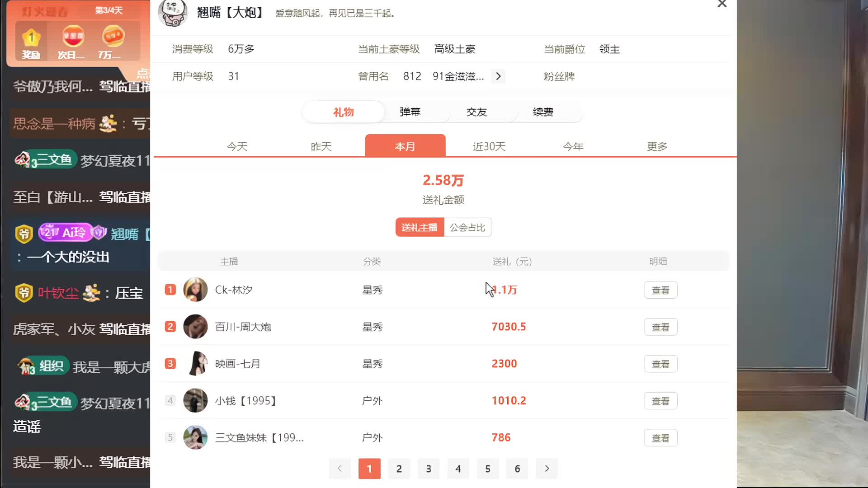Click the red envelope 次日 icon
868x488 pixels.
click(x=73, y=37)
